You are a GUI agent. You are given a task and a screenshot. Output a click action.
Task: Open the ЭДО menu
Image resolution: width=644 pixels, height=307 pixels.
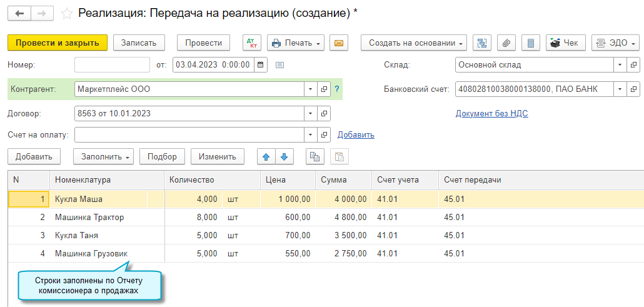[615, 43]
